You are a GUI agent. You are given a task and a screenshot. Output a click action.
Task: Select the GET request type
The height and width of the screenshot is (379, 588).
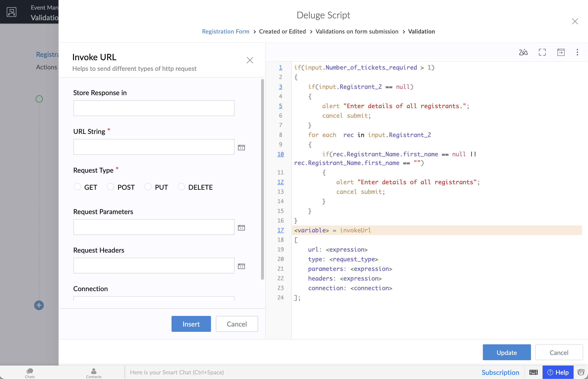pos(77,187)
